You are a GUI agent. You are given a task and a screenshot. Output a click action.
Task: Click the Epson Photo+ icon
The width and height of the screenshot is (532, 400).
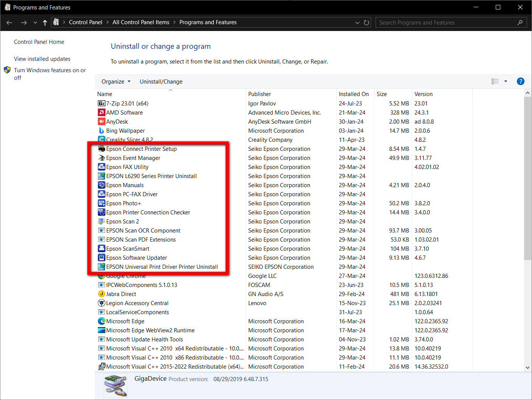(101, 203)
